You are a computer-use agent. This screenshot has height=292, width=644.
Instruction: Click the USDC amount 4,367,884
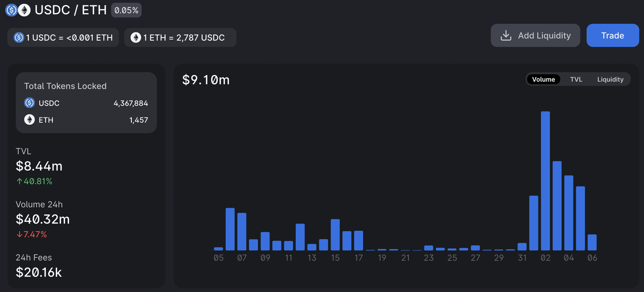pyautogui.click(x=131, y=103)
